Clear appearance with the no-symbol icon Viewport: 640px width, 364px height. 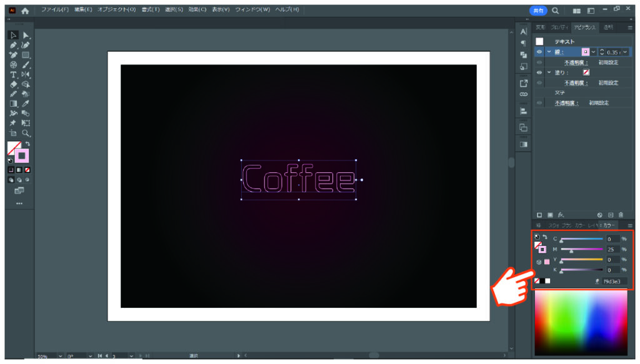[599, 215]
